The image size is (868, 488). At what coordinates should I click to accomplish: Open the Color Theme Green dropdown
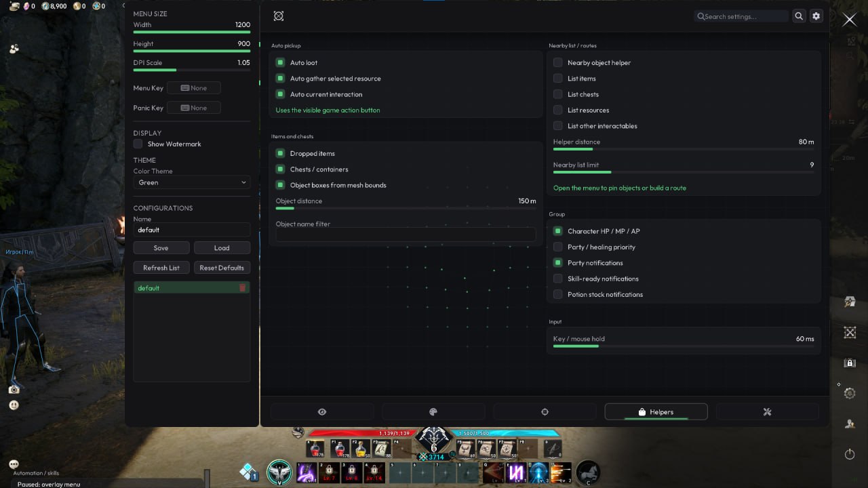point(192,182)
